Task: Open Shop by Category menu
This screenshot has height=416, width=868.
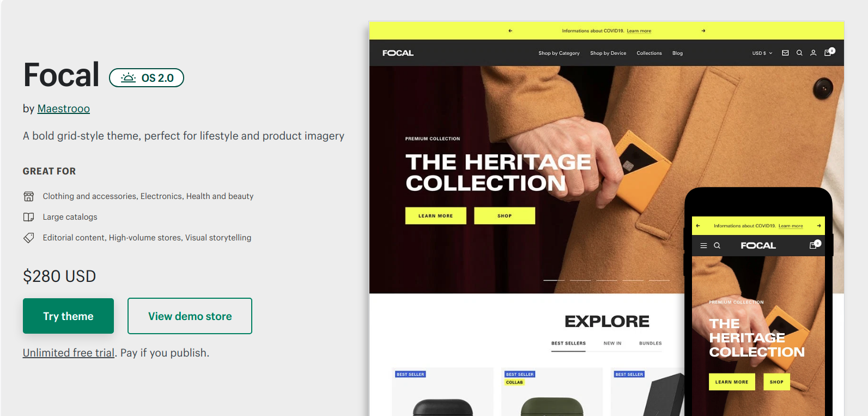Action: pyautogui.click(x=559, y=53)
